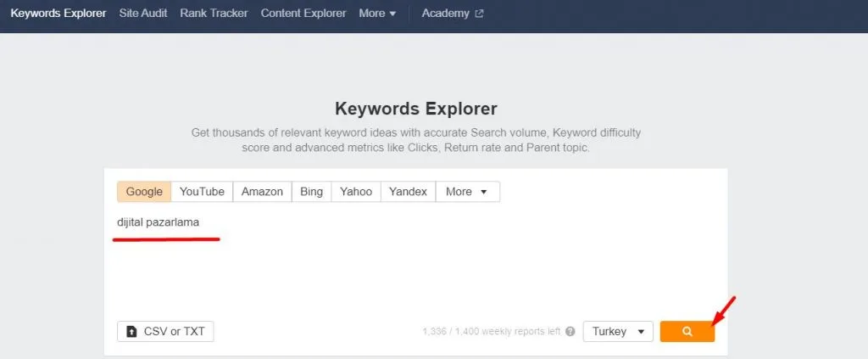Click the orange search magnifier button
Image resolution: width=868 pixels, height=359 pixels.
687,331
